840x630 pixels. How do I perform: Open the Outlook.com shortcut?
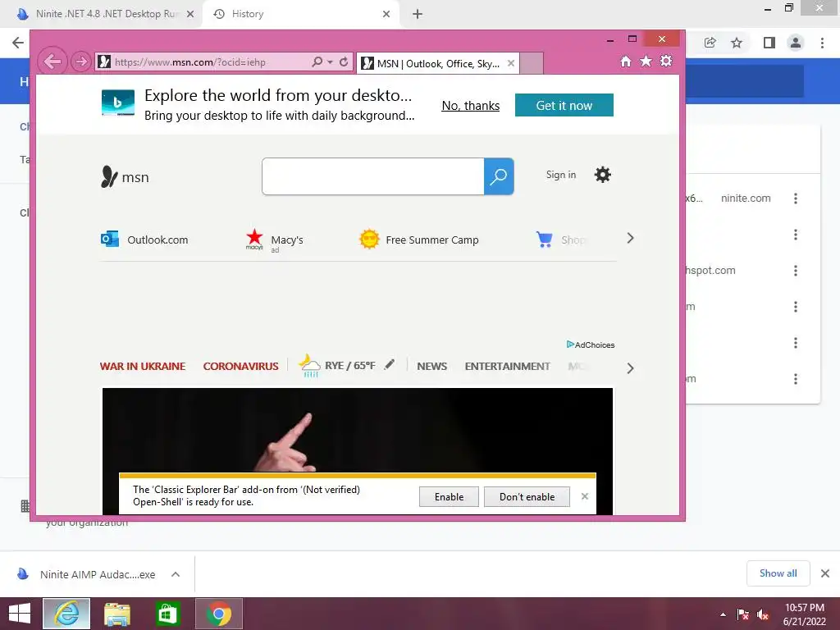[144, 240]
